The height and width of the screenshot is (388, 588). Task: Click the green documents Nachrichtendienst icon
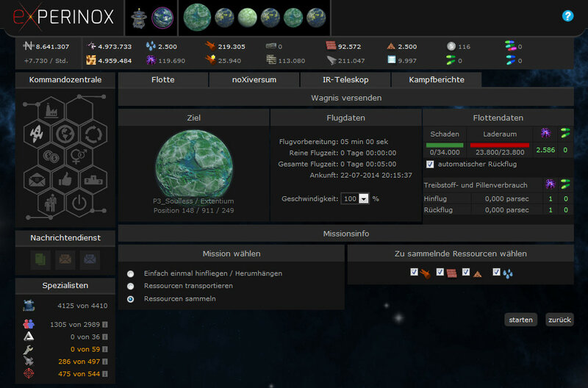tap(40, 259)
